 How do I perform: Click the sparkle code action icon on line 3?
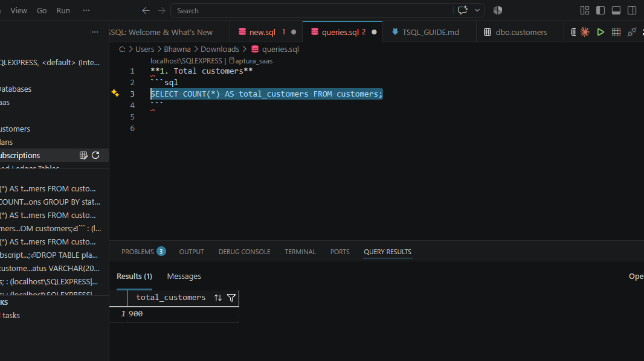[x=115, y=93]
